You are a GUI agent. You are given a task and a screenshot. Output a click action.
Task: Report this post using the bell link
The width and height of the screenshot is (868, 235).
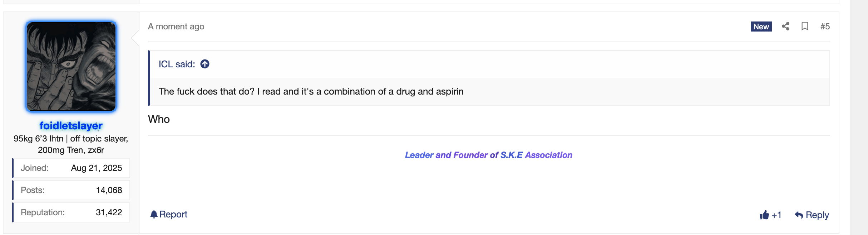tap(169, 214)
